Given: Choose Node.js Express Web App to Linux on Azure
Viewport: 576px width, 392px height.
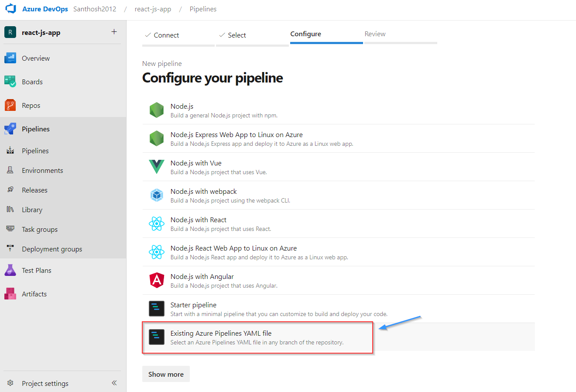Looking at the screenshot, I should coord(237,134).
